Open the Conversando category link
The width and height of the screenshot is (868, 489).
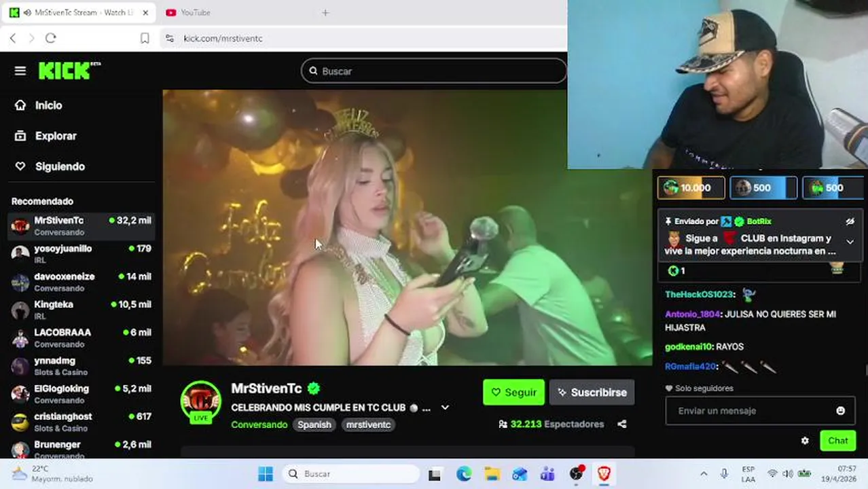[259, 424]
